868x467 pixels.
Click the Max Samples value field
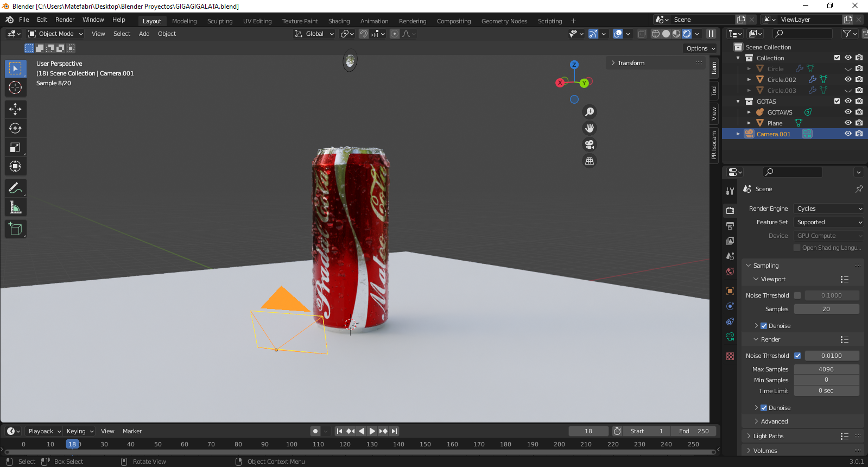[826, 369]
